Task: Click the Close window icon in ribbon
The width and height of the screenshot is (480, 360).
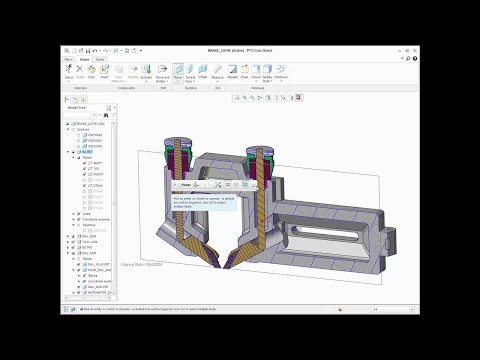Action: pos(244,69)
